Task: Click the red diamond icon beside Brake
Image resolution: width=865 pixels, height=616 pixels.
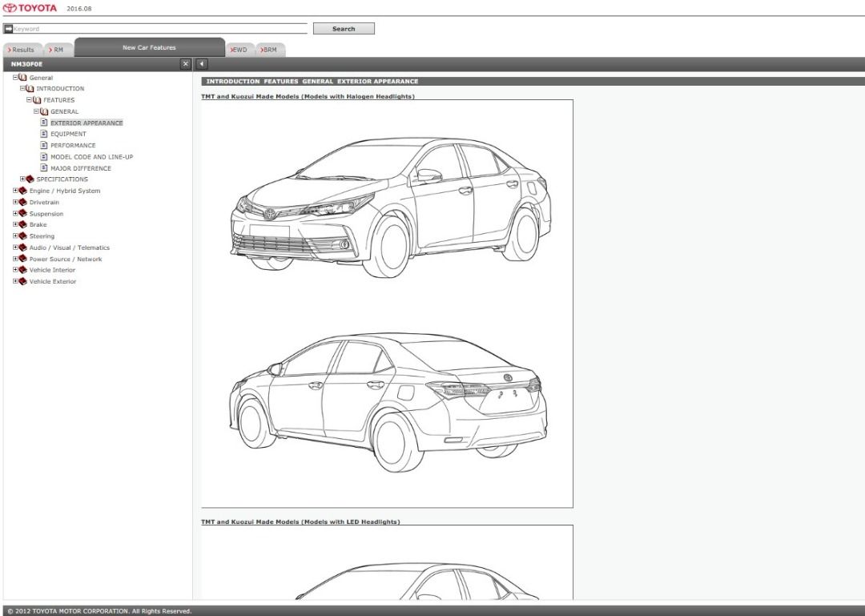Action: tap(22, 225)
